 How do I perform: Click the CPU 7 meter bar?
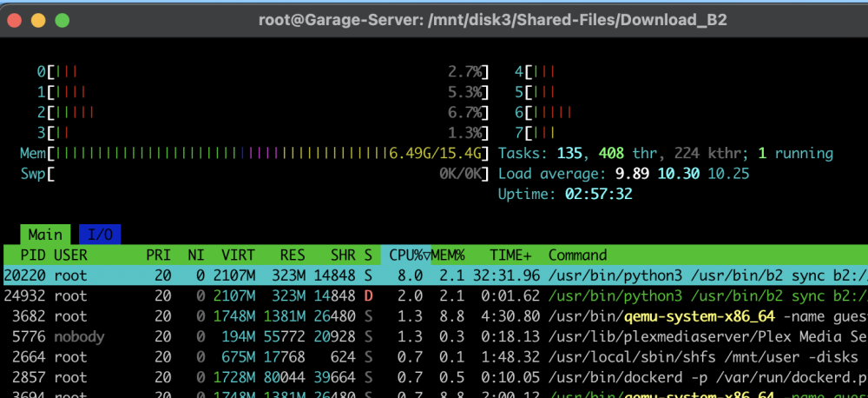point(691,133)
